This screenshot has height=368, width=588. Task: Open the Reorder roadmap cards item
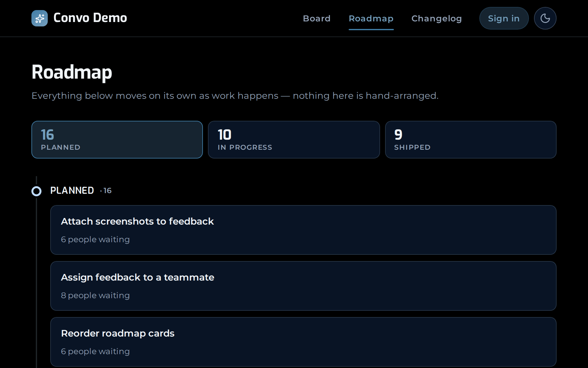tap(303, 342)
